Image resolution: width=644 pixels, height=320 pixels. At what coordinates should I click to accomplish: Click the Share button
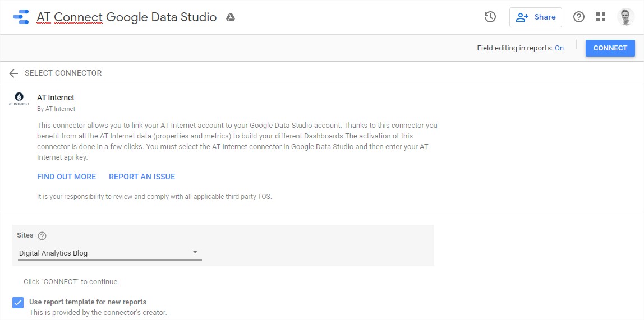click(x=536, y=17)
